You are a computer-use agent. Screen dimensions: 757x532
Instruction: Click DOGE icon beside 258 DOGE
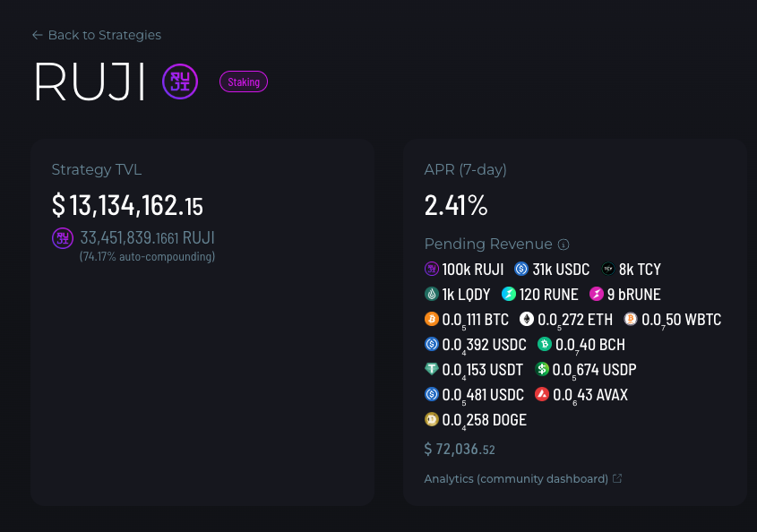pyautogui.click(x=432, y=419)
